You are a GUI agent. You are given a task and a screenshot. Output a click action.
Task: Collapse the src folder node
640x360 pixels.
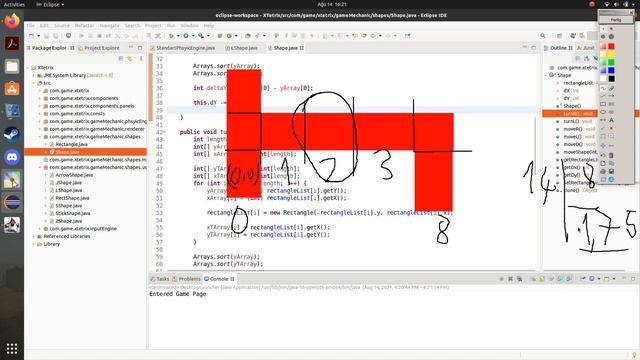pyautogui.click(x=34, y=83)
